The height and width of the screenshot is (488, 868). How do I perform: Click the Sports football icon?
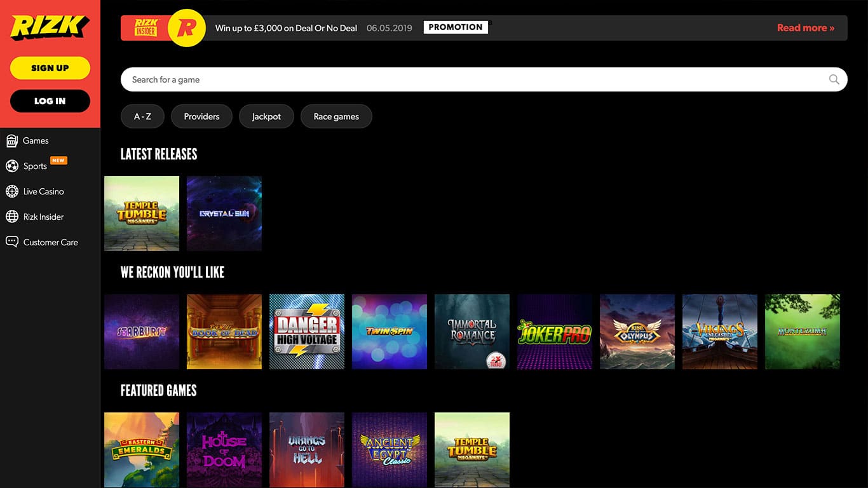[x=11, y=166]
